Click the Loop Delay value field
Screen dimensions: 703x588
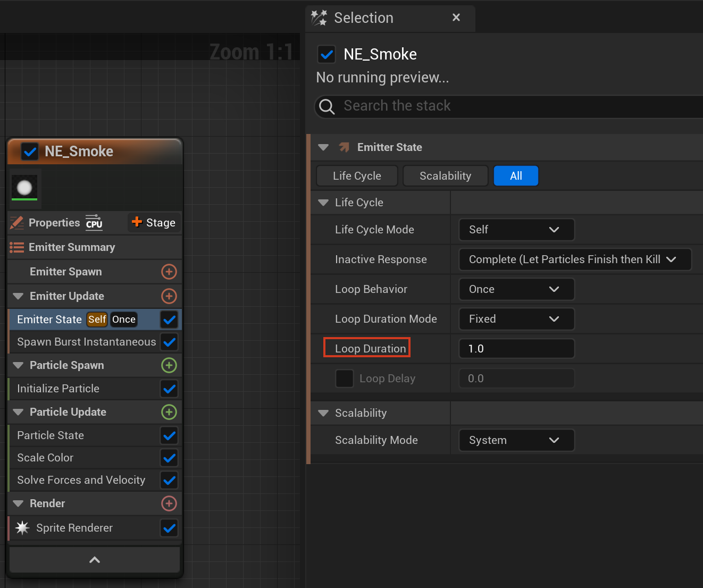(x=516, y=379)
